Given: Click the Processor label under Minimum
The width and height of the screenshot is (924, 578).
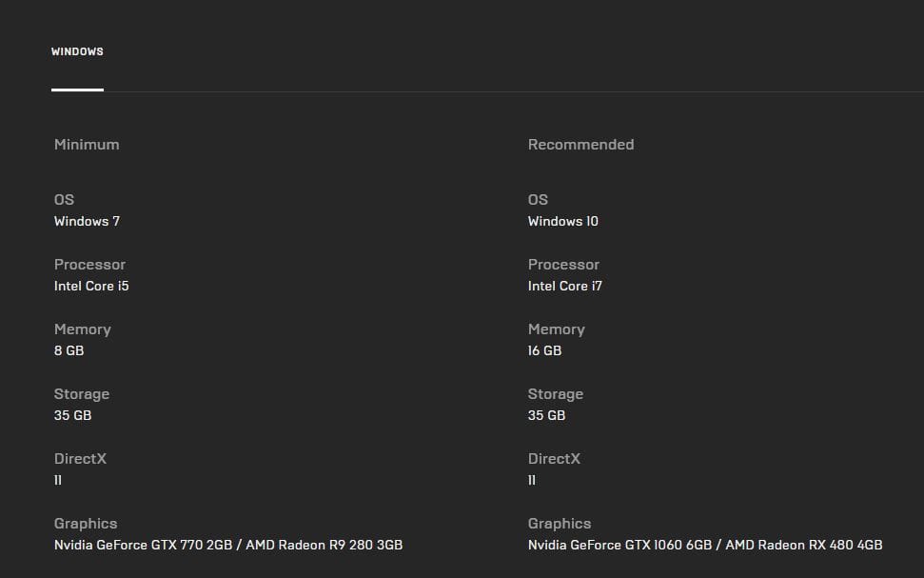Looking at the screenshot, I should click(89, 265).
